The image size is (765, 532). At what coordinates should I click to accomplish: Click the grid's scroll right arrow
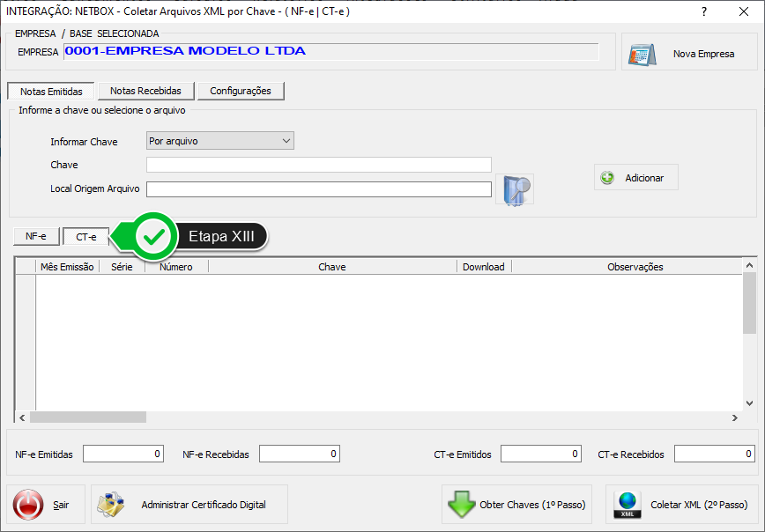(735, 417)
